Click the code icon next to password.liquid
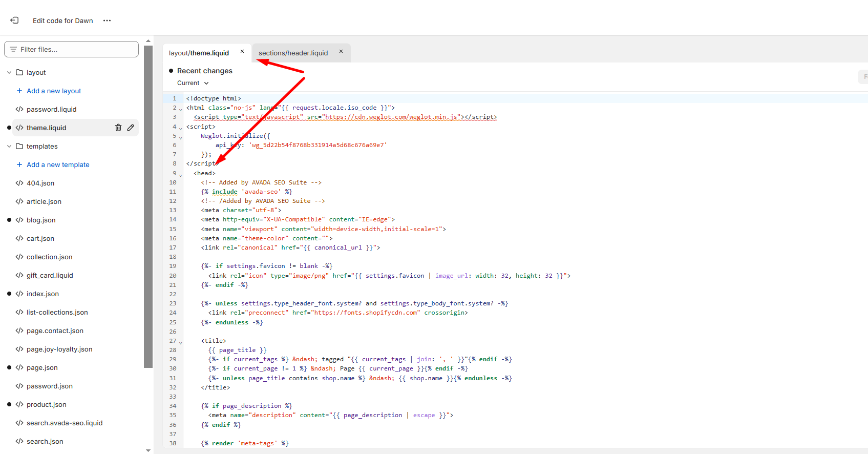Image resolution: width=868 pixels, height=454 pixels. pyautogui.click(x=19, y=109)
